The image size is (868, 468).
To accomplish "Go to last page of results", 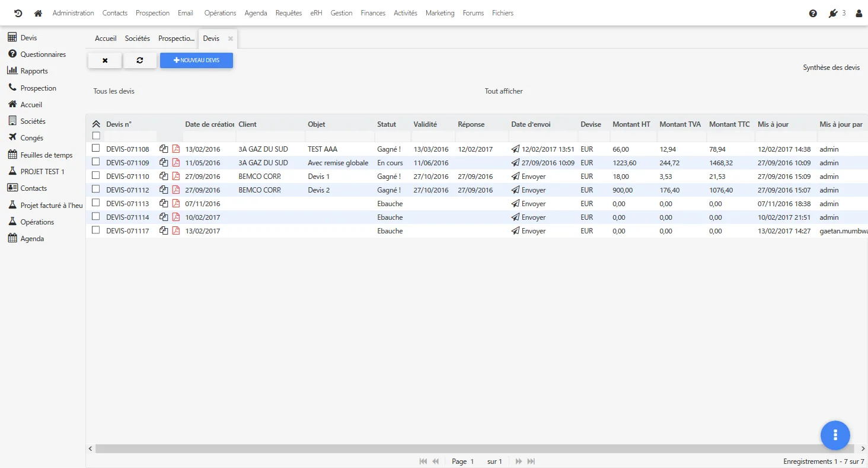I will click(x=531, y=461).
